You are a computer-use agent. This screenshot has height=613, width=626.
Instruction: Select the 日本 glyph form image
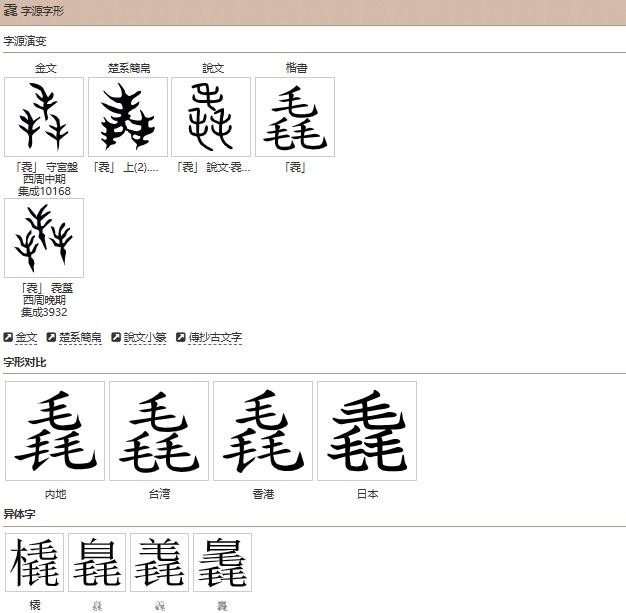367,431
